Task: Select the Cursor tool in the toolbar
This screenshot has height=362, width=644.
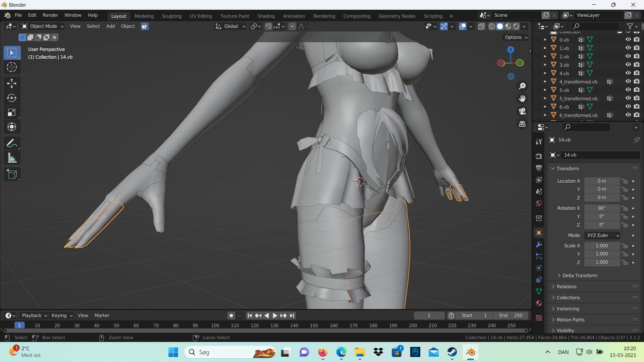Action: click(x=12, y=67)
